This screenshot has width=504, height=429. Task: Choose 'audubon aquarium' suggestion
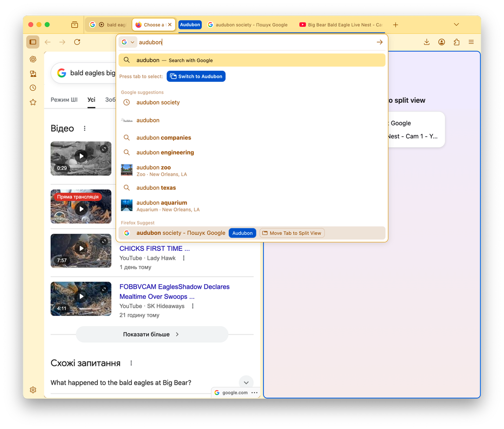[252, 206]
